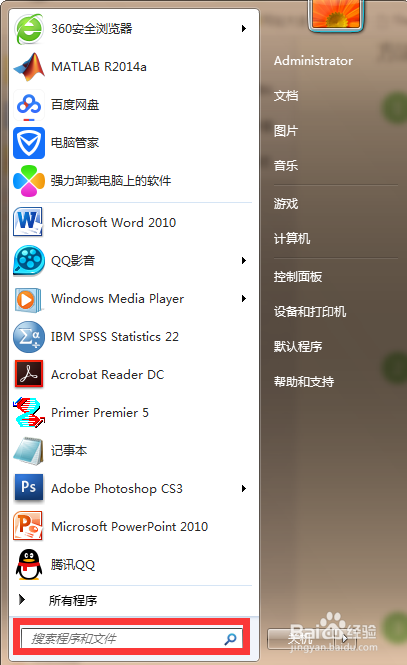
Task: Expand Adobe Photoshop CS3 recent files arrow
Action: click(244, 489)
